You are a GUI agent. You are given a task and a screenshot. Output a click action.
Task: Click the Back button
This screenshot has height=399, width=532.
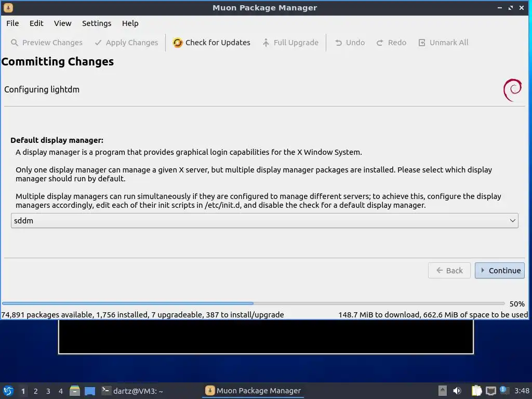point(449,270)
